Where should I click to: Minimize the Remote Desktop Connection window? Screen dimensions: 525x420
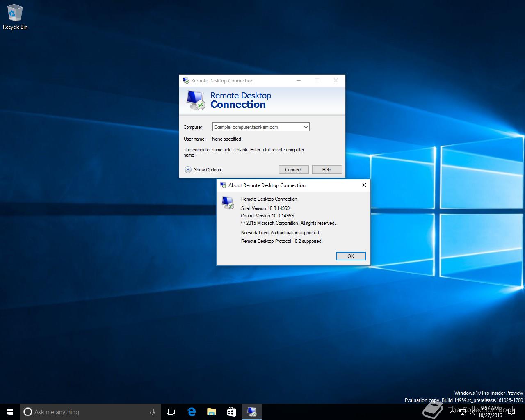pos(299,80)
